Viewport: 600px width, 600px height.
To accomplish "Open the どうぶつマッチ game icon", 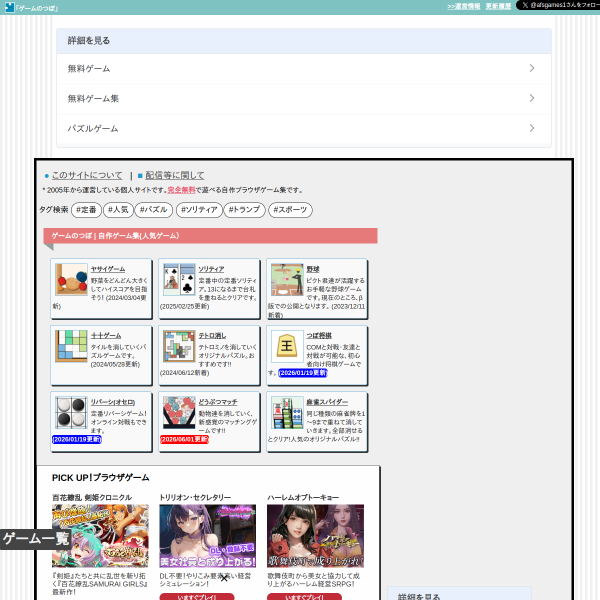I will [x=179, y=412].
